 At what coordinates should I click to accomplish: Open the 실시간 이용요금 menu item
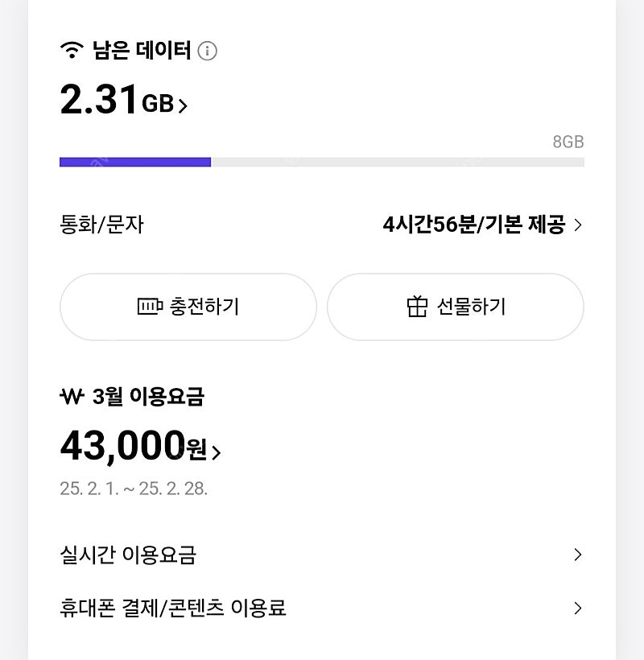[321, 555]
